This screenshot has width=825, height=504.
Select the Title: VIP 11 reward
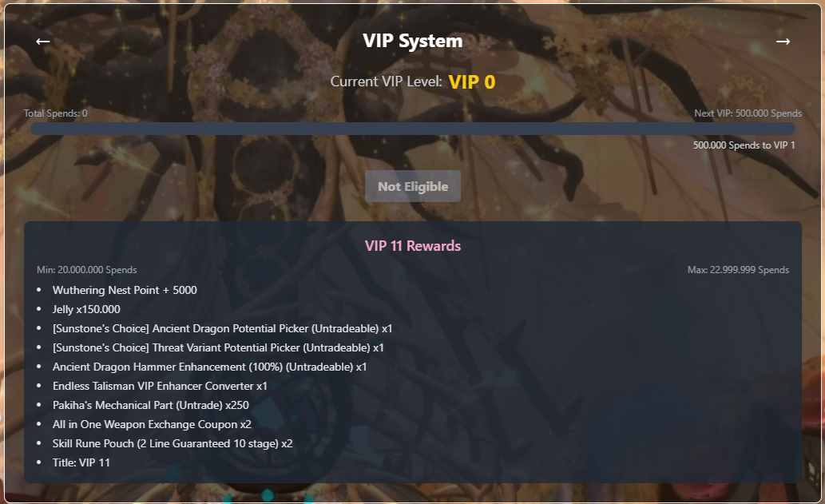pyautogui.click(x=81, y=462)
